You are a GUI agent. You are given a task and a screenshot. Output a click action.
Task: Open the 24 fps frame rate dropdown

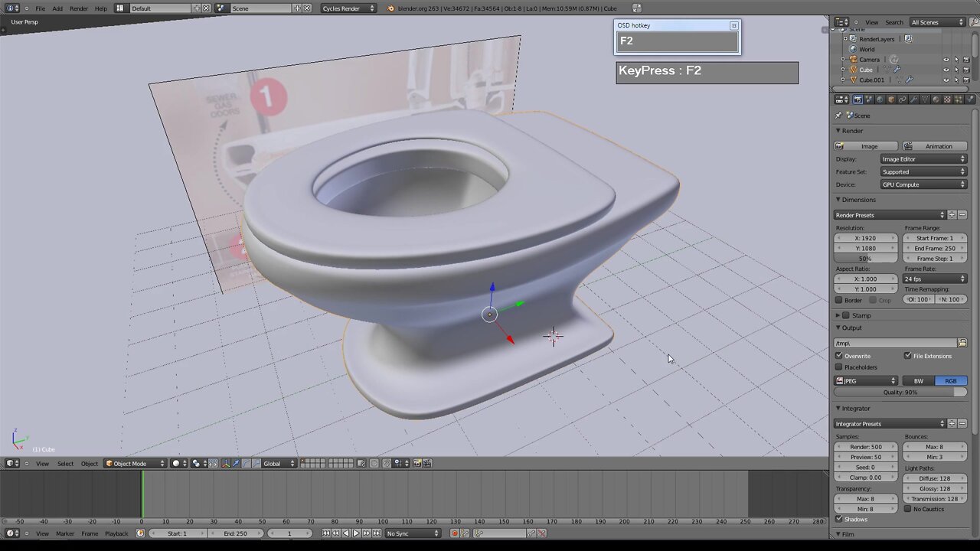pos(936,279)
